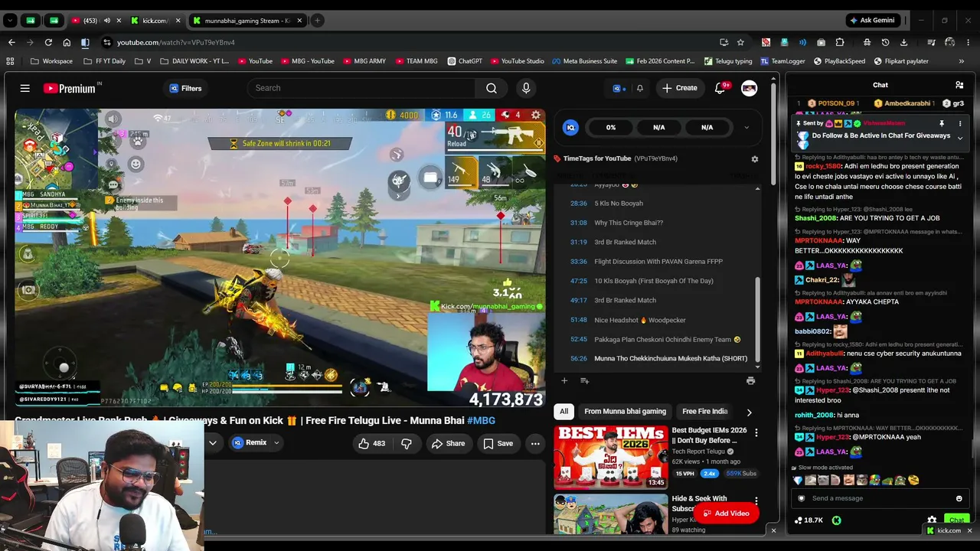
Task: Show next category chips with arrow
Action: coord(749,412)
